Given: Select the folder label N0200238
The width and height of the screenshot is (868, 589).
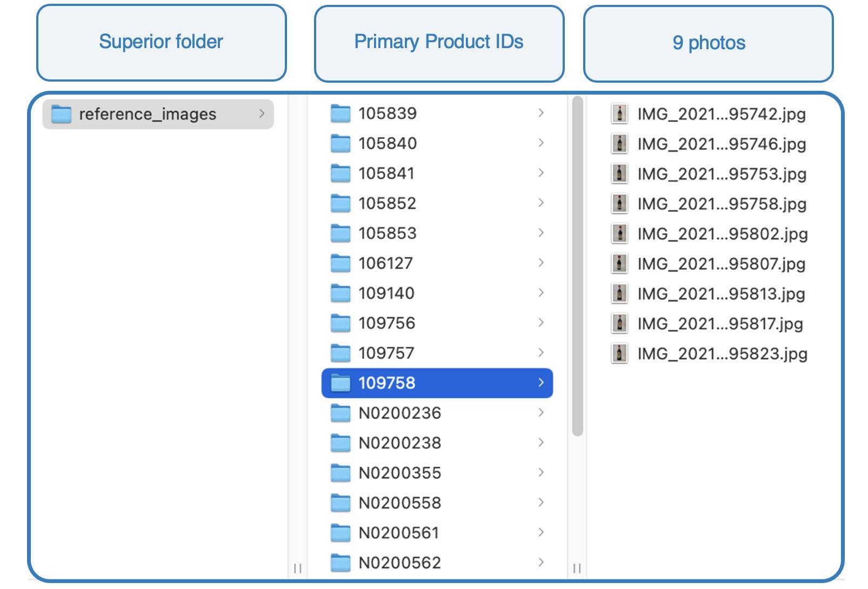Looking at the screenshot, I should 400,443.
